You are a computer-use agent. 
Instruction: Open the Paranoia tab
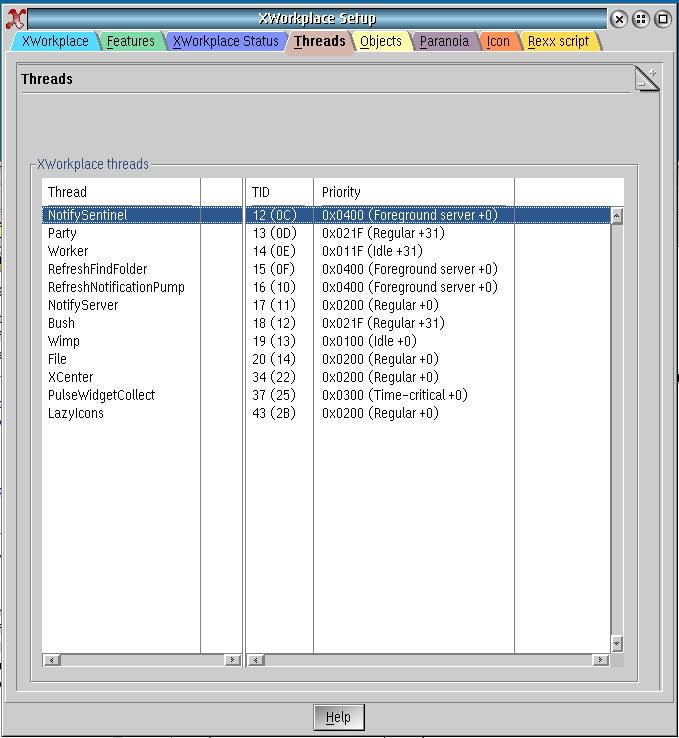[444, 41]
